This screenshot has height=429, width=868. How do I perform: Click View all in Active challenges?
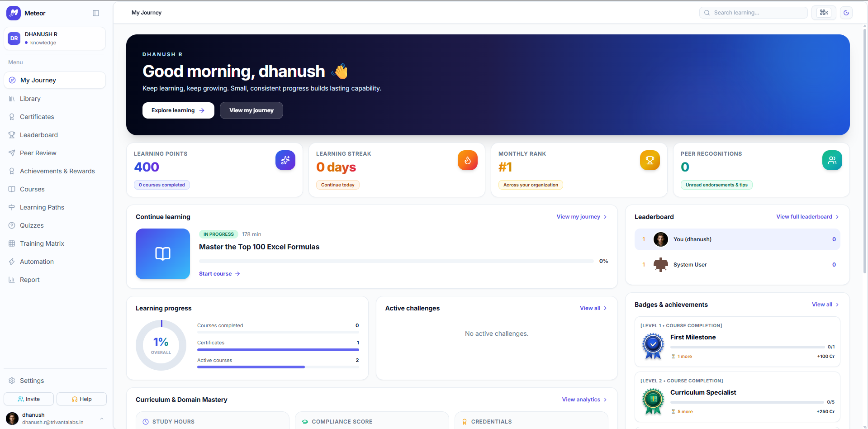(593, 308)
